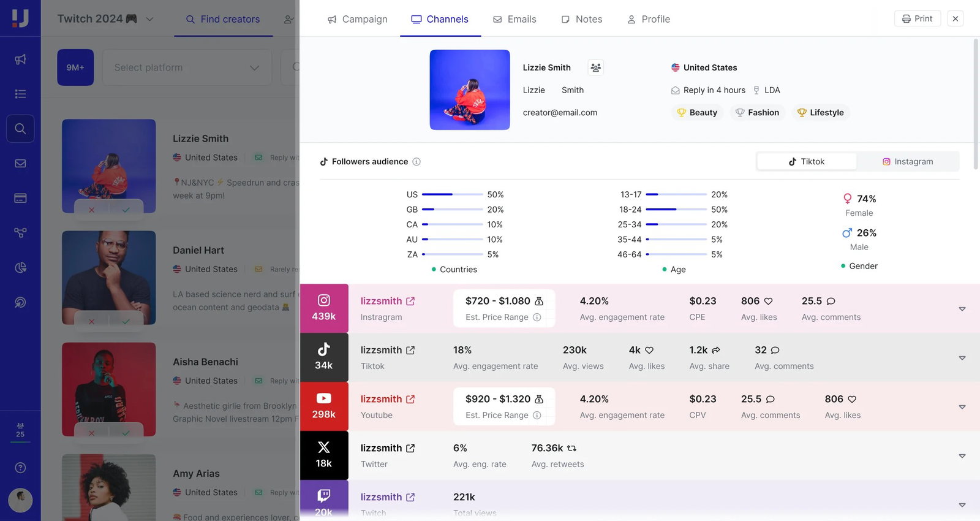Open the Twitch 2024 campaign dropdown

(x=105, y=19)
